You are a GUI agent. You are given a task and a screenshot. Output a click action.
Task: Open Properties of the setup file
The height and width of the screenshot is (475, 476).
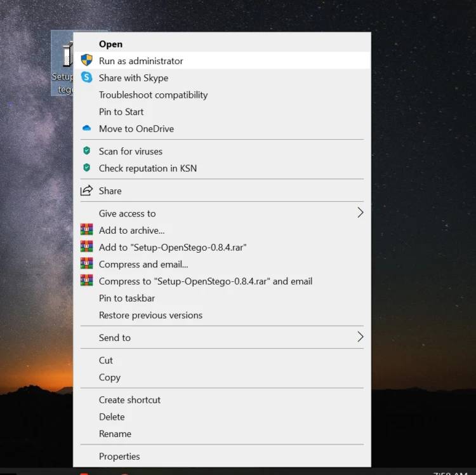pos(119,456)
